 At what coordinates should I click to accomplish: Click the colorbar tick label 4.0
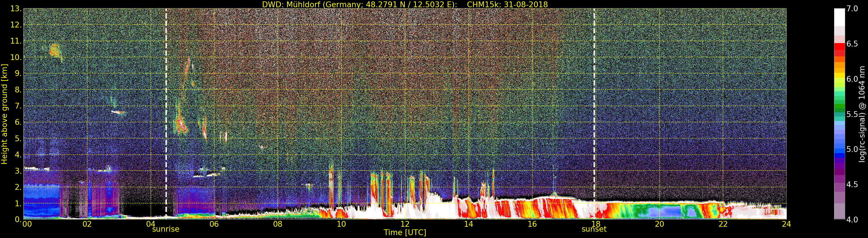coord(852,220)
